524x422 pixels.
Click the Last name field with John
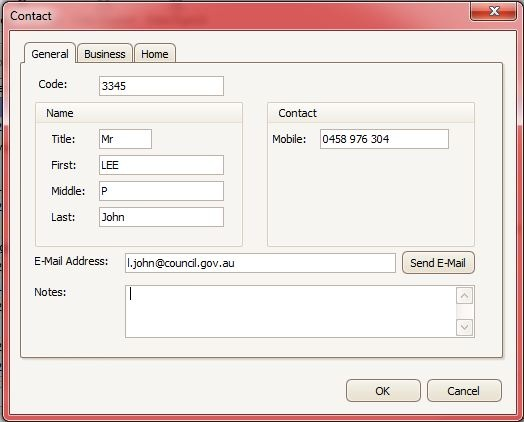(x=161, y=217)
